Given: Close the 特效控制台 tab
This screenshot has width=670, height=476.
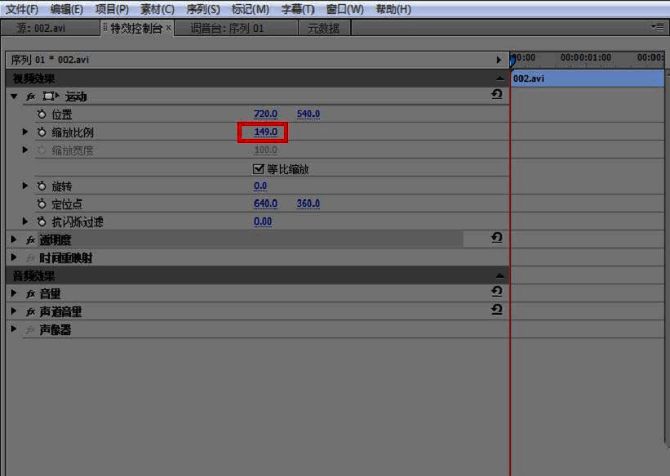Looking at the screenshot, I should [x=168, y=27].
